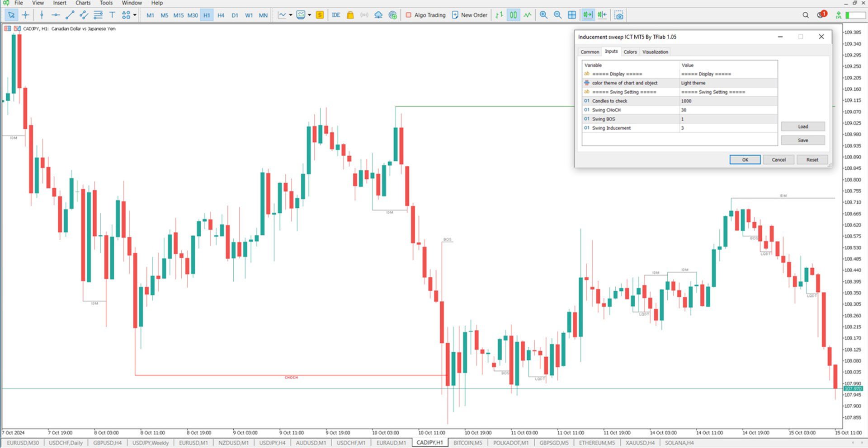Switch chart to candlestick mode
Viewport: 868px width, 448px height.
click(513, 15)
